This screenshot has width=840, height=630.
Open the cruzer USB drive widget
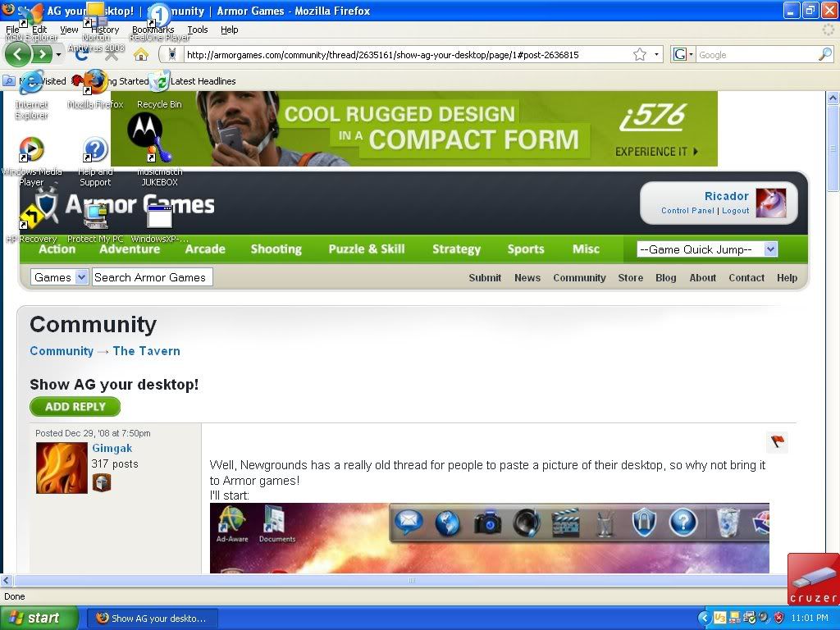coord(813,580)
